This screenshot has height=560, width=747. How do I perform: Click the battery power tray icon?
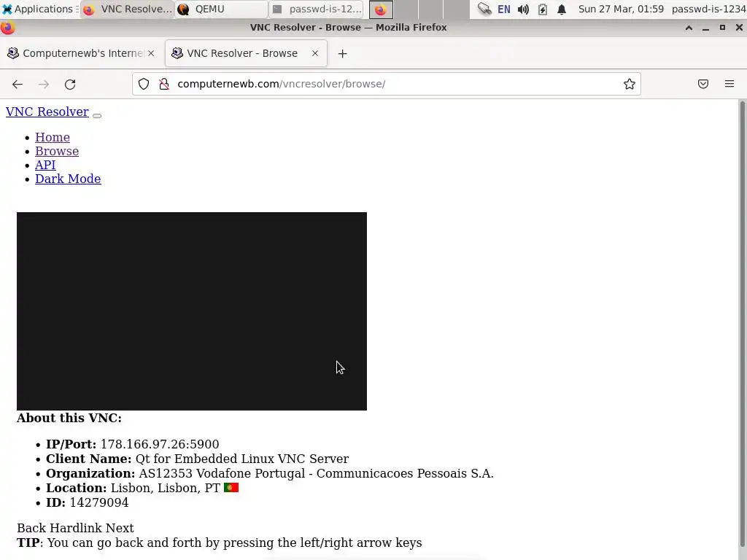tap(543, 9)
